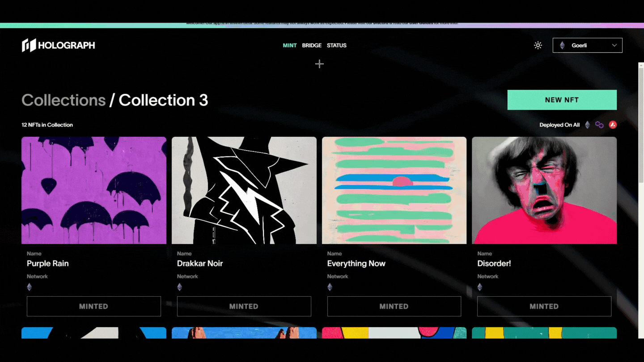Viewport: 644px width, 362px height.
Task: Open the Goerli network dropdown
Action: point(587,45)
